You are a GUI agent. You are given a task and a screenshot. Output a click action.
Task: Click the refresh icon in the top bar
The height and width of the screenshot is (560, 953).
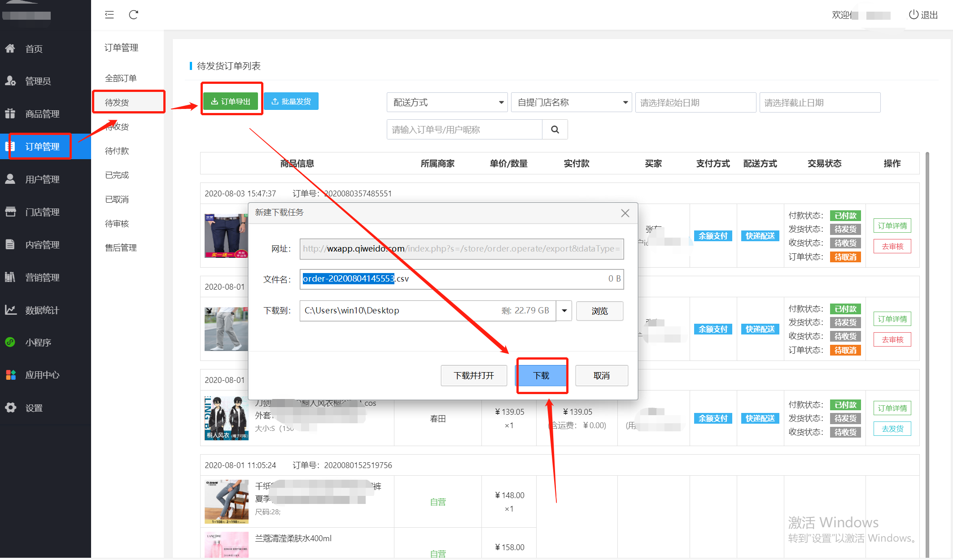(x=133, y=15)
